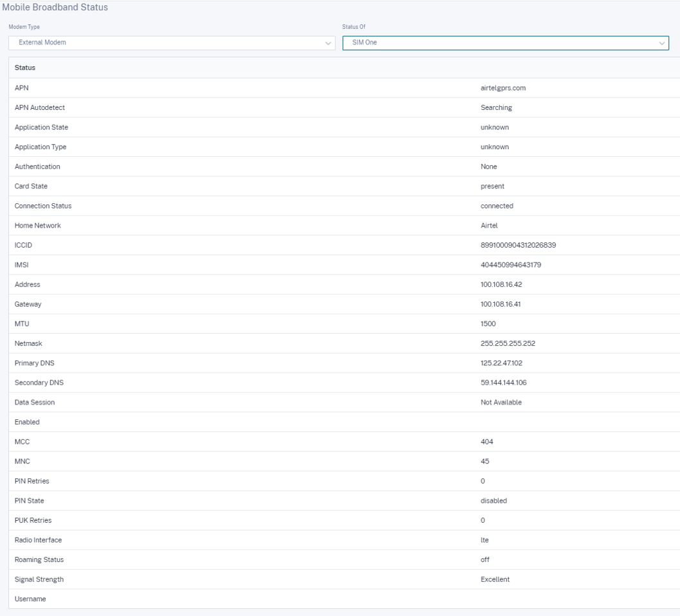Select the Enabled row label
This screenshot has width=680, height=616.
pyautogui.click(x=27, y=422)
